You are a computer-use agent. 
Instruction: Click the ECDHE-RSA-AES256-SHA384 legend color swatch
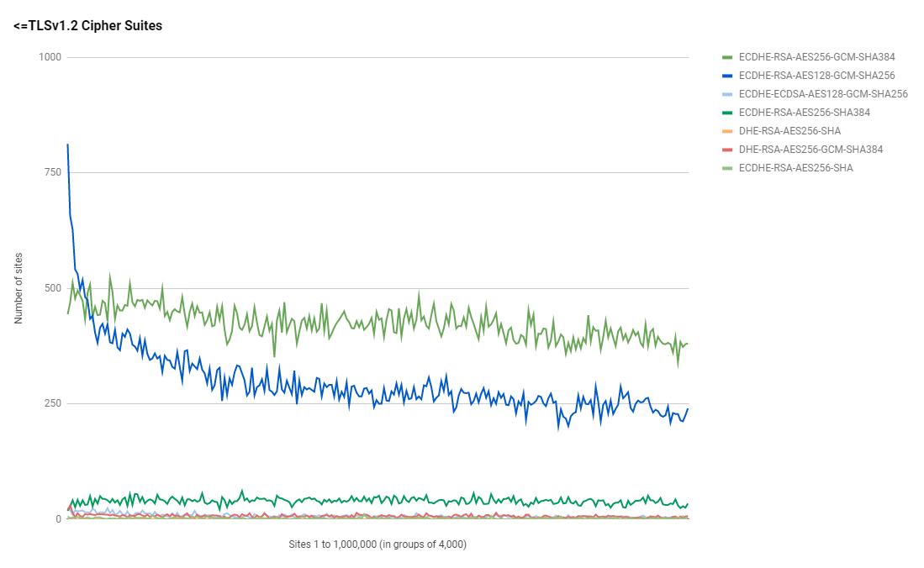pos(727,113)
